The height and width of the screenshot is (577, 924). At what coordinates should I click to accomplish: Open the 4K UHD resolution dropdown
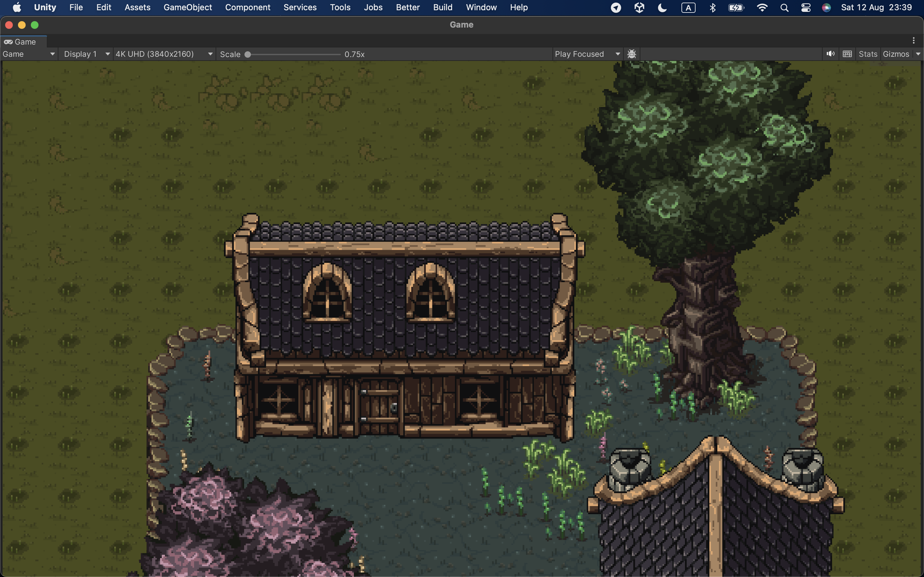coord(164,54)
